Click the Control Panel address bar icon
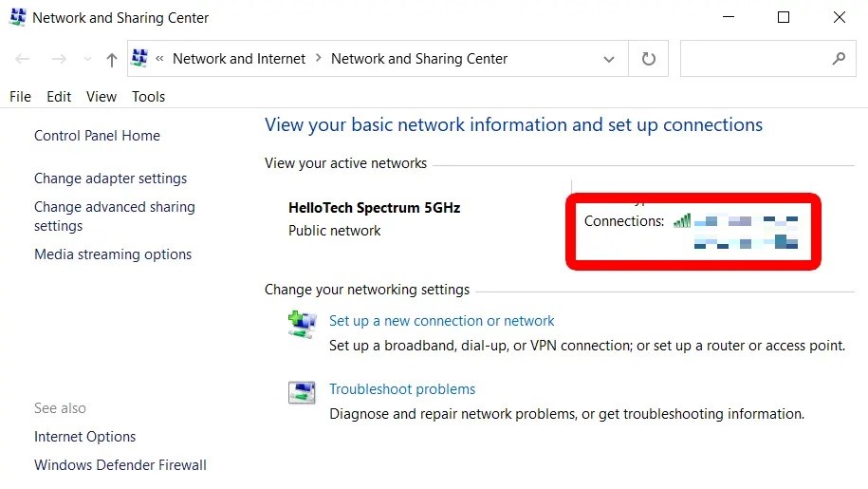Image resolution: width=868 pixels, height=489 pixels. [x=140, y=59]
